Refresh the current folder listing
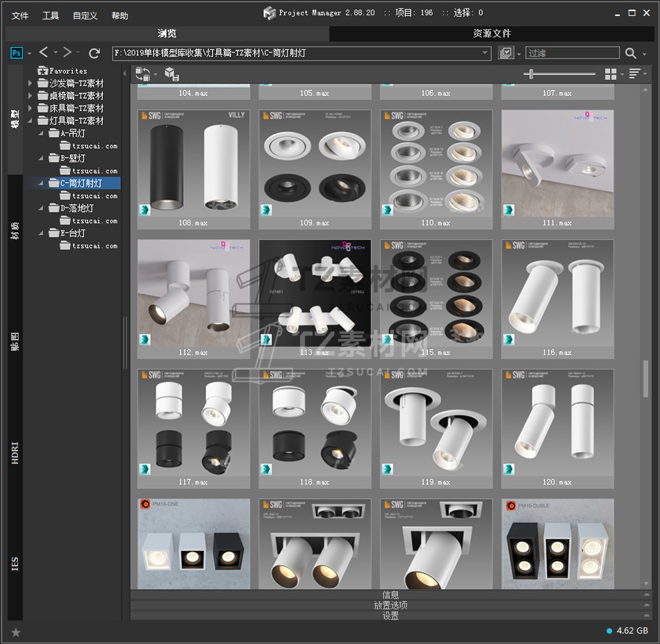Screen dimensions: 660x644 click(94, 53)
